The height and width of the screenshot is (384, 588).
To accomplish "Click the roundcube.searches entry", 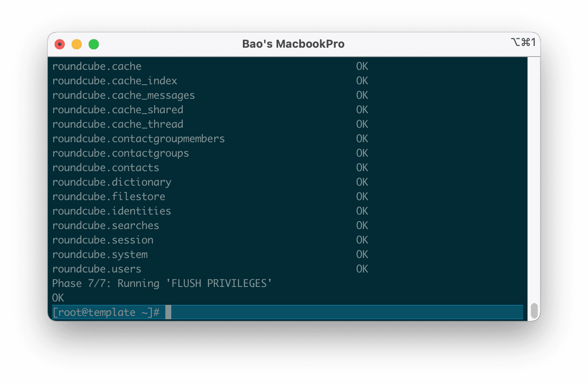I will tap(105, 225).
